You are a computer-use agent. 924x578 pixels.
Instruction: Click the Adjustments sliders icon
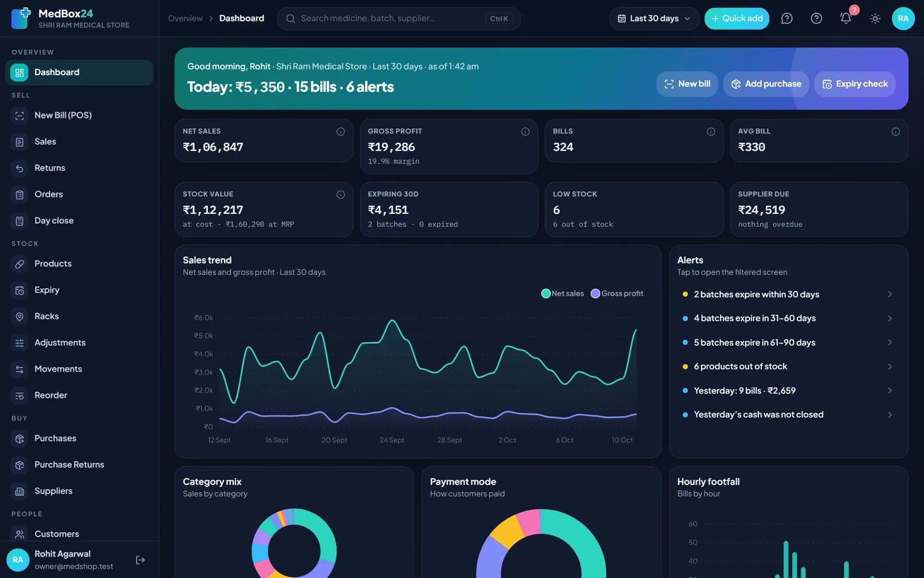coord(19,343)
